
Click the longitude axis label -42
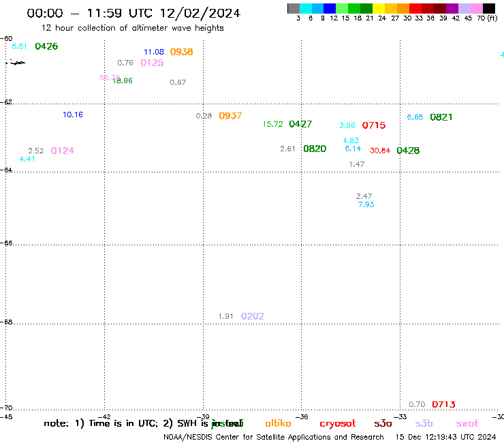[x=104, y=417]
